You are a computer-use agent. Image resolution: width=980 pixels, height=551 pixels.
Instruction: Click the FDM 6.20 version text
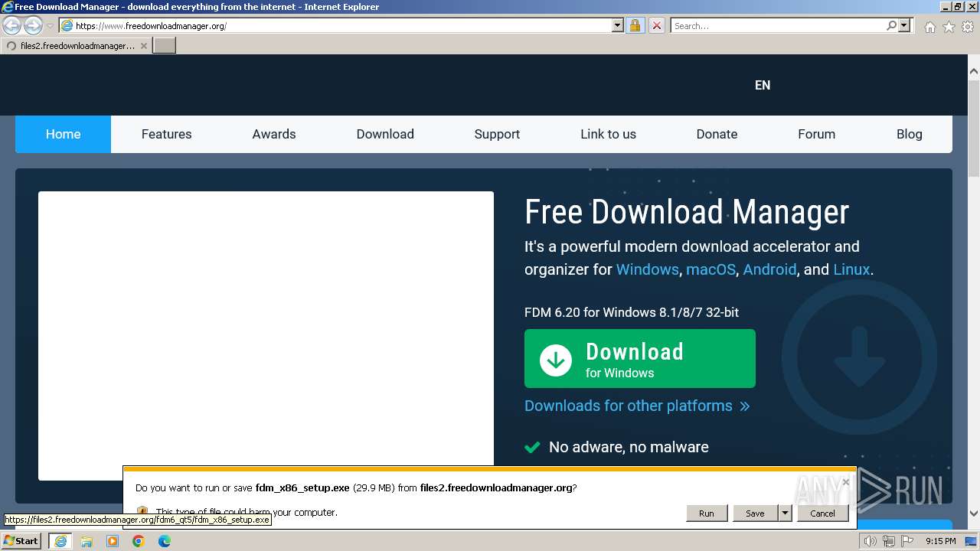pos(632,312)
